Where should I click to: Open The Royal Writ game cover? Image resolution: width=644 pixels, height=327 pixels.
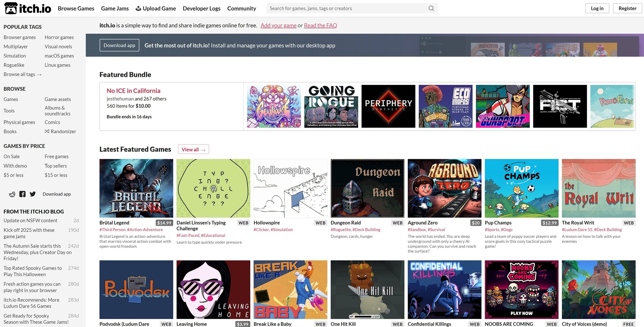coord(599,188)
